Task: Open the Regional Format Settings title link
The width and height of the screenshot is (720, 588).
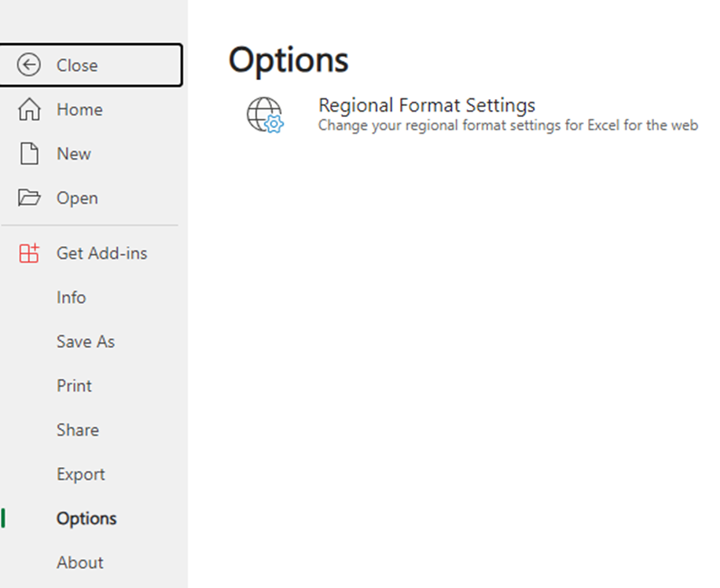Action: tap(427, 105)
